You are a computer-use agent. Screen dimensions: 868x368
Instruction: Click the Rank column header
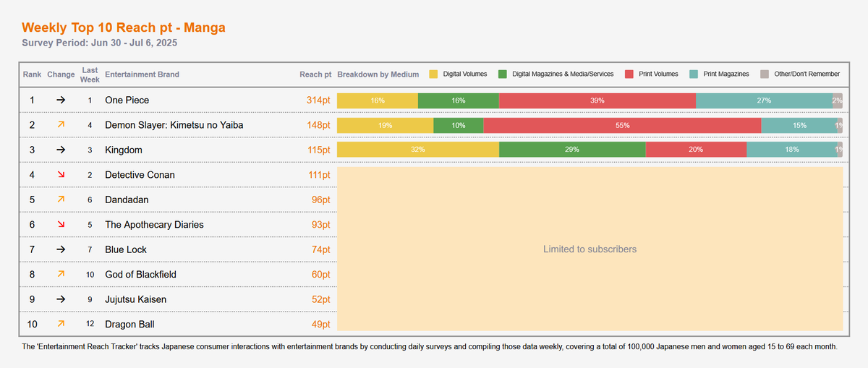32,74
